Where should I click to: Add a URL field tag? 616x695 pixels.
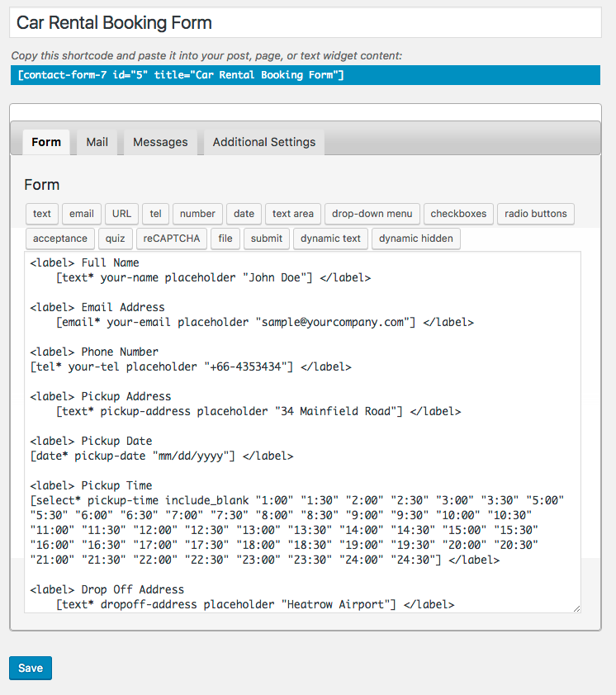pos(121,214)
